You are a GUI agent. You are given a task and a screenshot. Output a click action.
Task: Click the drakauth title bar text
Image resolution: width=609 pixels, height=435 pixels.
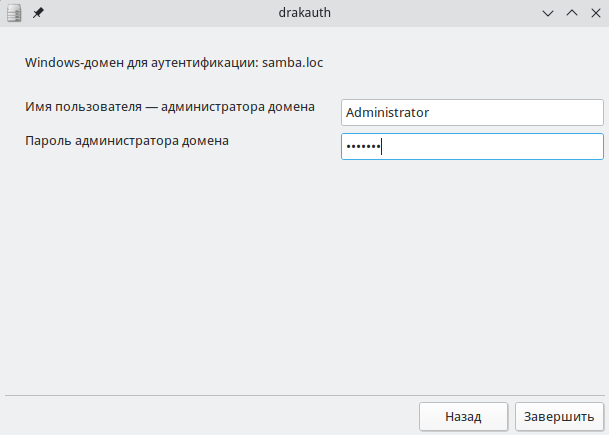[304, 13]
